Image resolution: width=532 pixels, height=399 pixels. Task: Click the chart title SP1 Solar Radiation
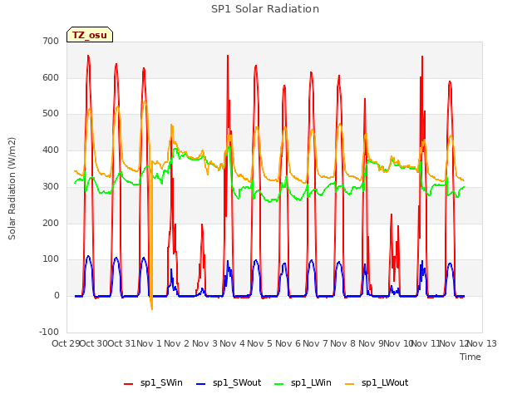[265, 9]
